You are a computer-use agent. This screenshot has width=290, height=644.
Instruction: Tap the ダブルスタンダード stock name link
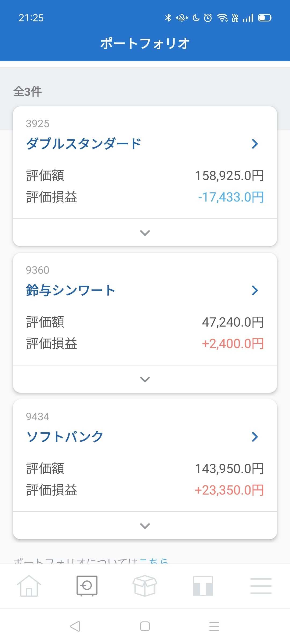[84, 144]
